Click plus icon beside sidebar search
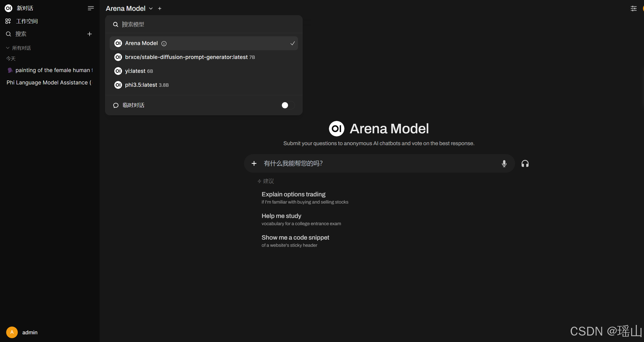 click(89, 34)
